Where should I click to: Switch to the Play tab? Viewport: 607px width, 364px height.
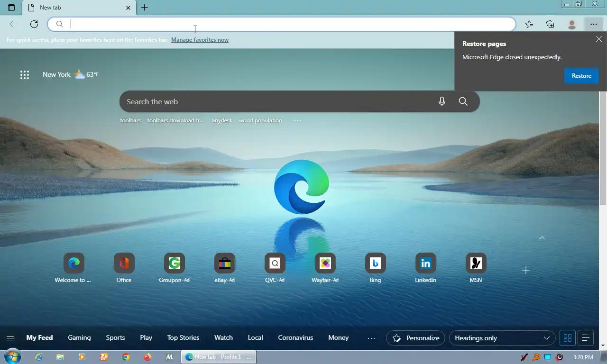point(146,338)
